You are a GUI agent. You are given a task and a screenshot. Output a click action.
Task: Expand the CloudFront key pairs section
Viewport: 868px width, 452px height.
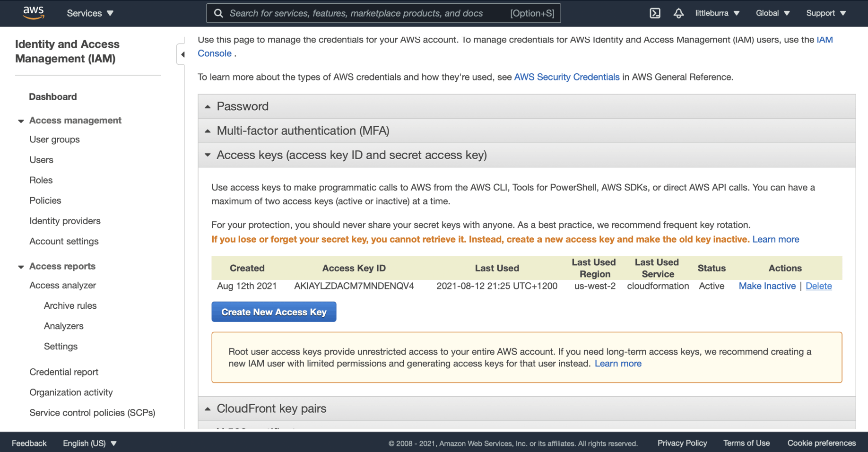[x=271, y=409]
